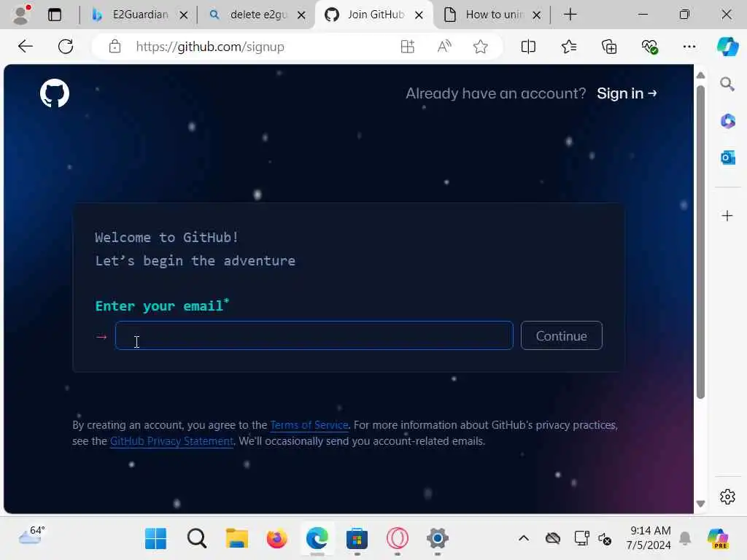Open the tab actions menu icon
The width and height of the screenshot is (747, 560).
[55, 15]
